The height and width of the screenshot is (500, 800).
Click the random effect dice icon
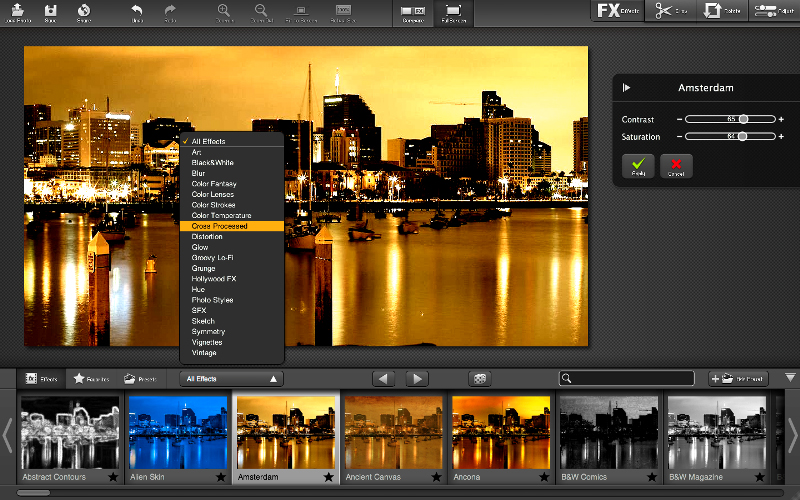(x=481, y=379)
